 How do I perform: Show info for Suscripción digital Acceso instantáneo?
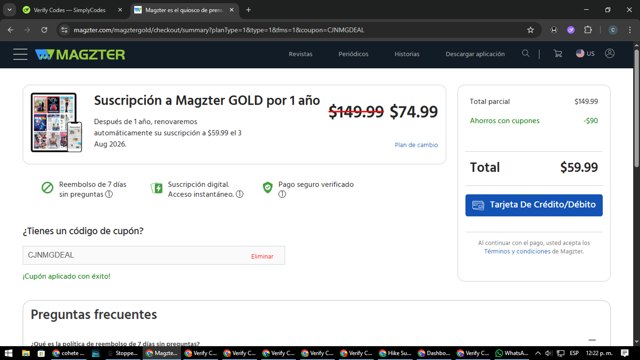point(240,194)
